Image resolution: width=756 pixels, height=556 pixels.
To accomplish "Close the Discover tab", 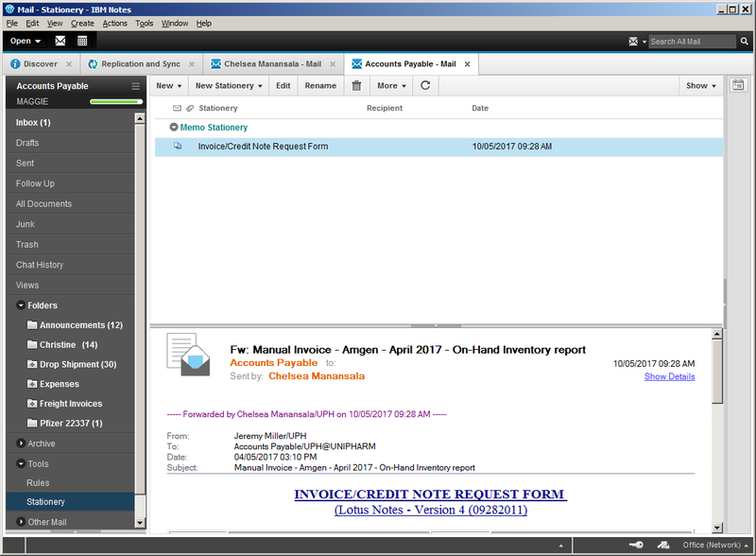I will (69, 63).
